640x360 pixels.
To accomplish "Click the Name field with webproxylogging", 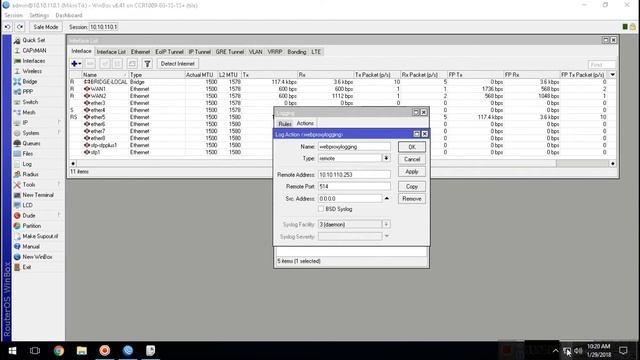I will pos(354,147).
